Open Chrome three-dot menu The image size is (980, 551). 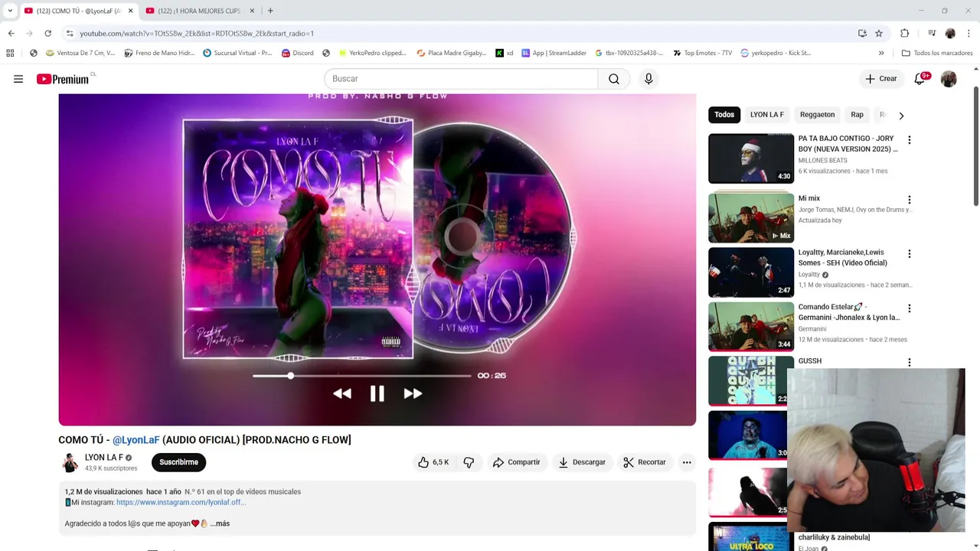tap(969, 33)
